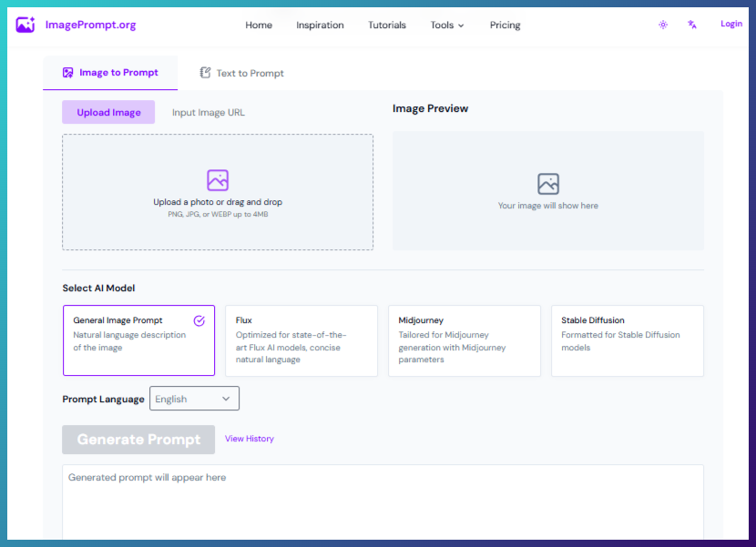This screenshot has height=547, width=756.
Task: Click the Image Preview placeholder icon
Action: [x=548, y=184]
